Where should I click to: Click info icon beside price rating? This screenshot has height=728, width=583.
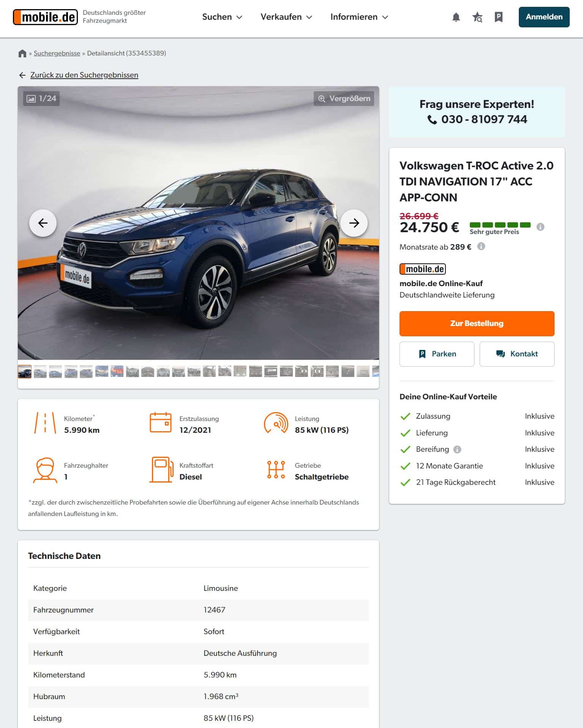coord(540,227)
